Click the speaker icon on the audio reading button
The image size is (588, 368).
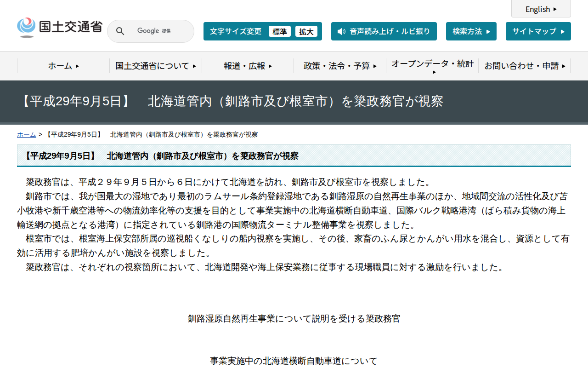coord(340,31)
